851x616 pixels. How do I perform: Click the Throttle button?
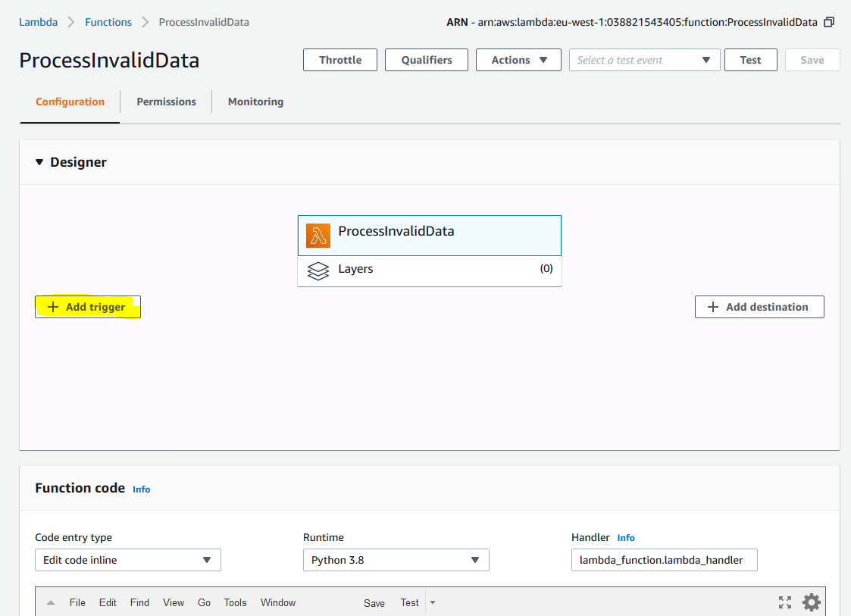tap(340, 60)
